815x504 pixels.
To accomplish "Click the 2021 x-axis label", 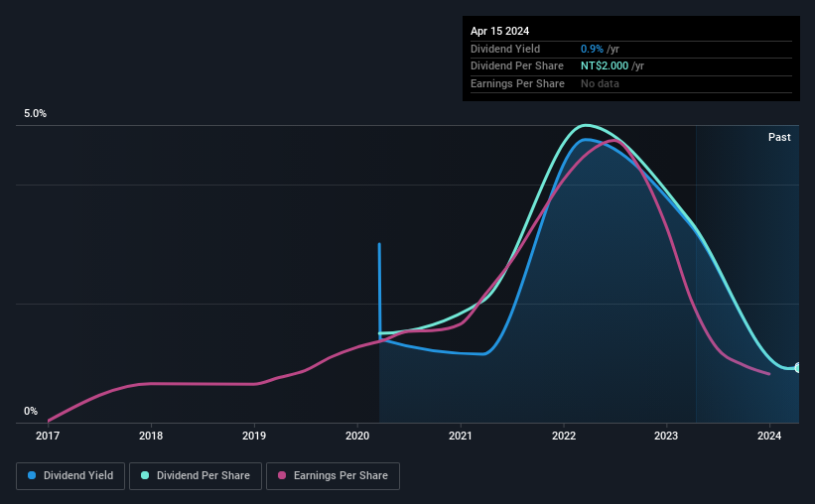I will [461, 436].
